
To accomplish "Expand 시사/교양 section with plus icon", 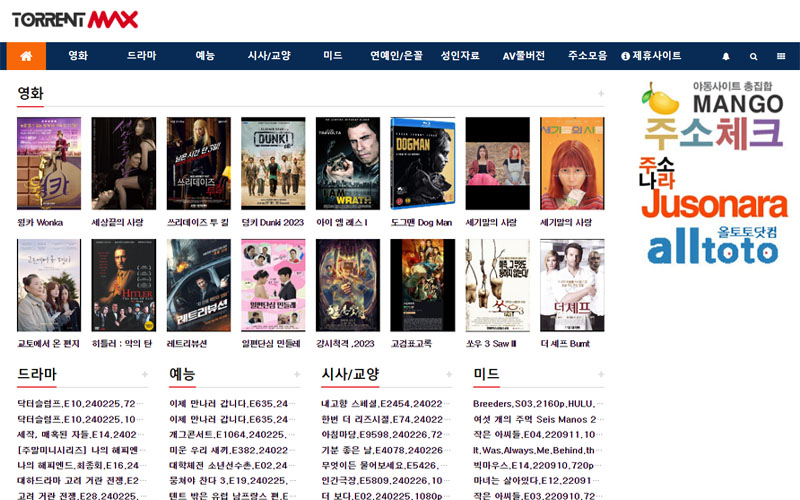I will 449,374.
